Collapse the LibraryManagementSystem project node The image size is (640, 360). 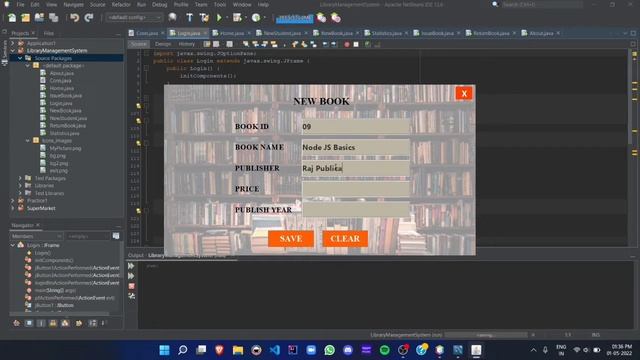coord(13,51)
